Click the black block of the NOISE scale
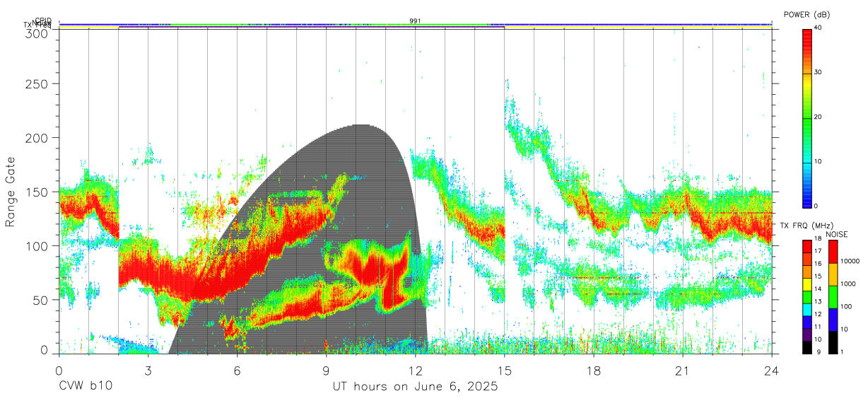Screen dimensions: 868x401 tap(834, 342)
